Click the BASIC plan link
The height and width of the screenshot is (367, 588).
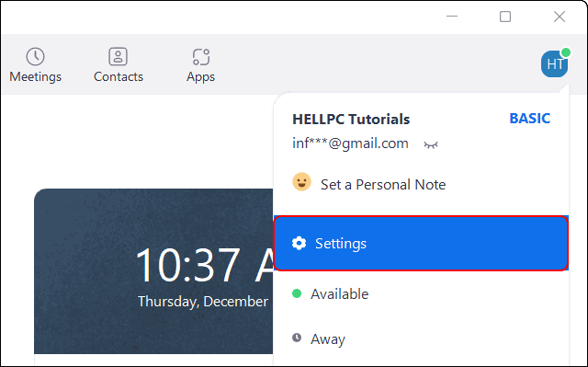tap(529, 119)
